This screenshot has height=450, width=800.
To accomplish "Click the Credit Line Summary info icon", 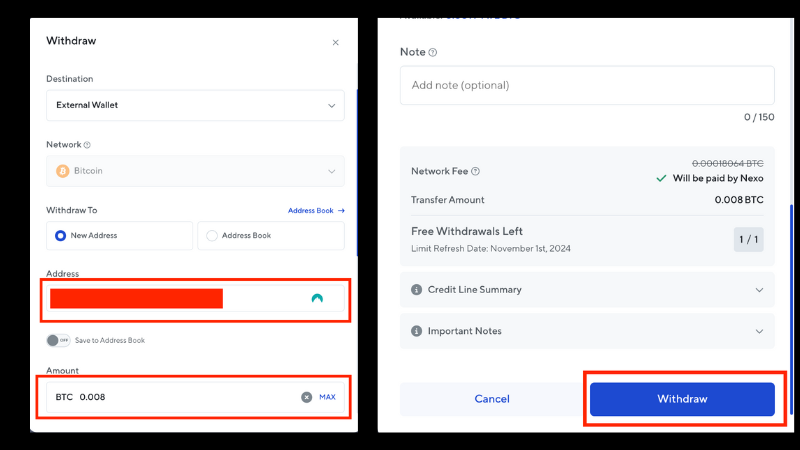I will tap(416, 290).
